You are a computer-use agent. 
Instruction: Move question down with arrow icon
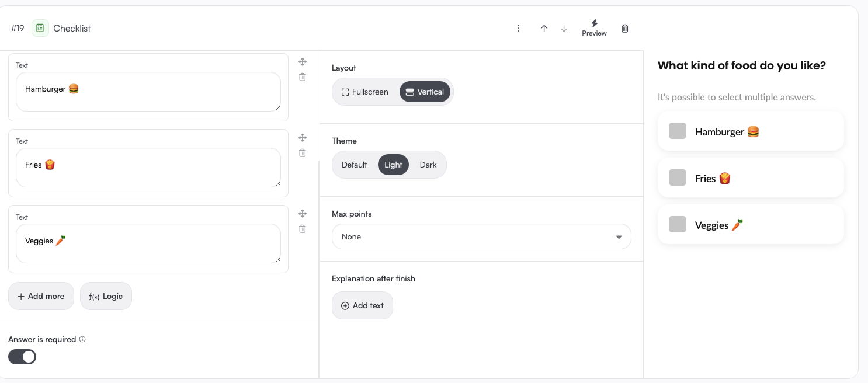564,29
